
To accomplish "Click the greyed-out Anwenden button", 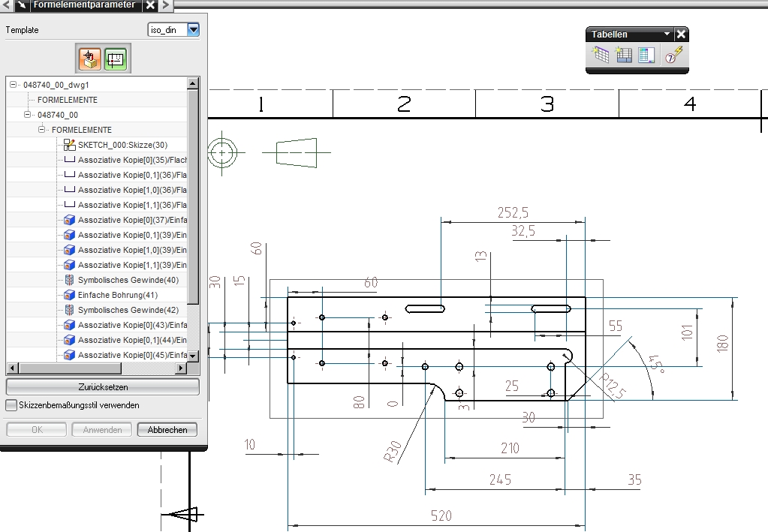I will [x=102, y=430].
